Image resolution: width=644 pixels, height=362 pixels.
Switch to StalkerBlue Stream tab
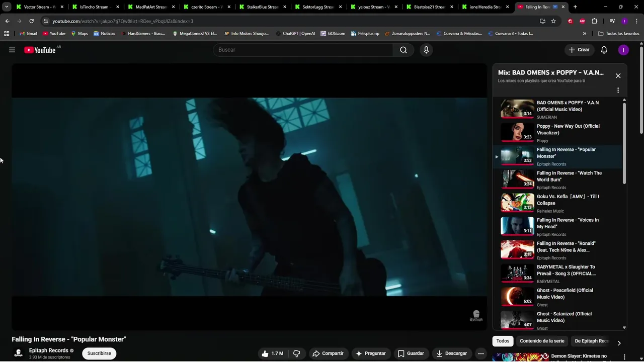coord(262,7)
